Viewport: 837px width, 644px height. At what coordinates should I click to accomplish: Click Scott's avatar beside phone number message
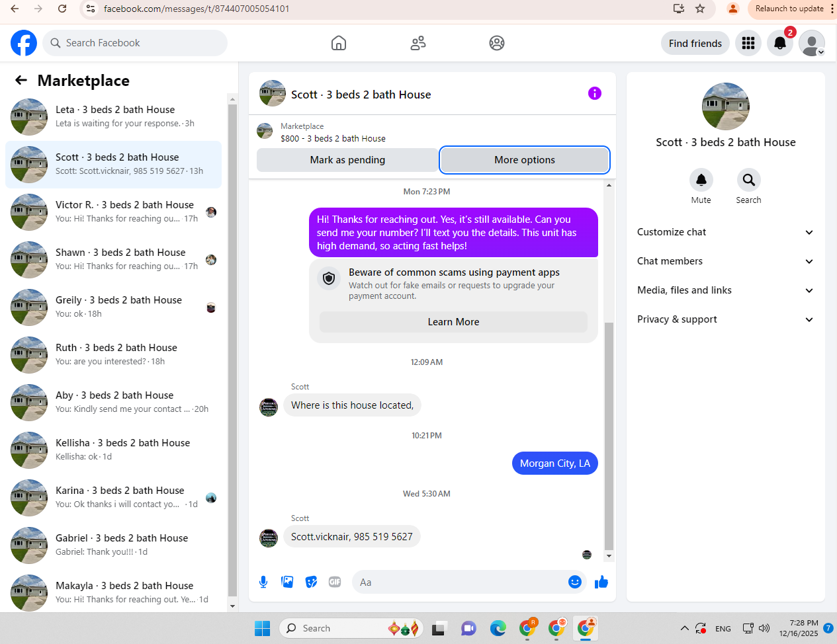click(269, 538)
